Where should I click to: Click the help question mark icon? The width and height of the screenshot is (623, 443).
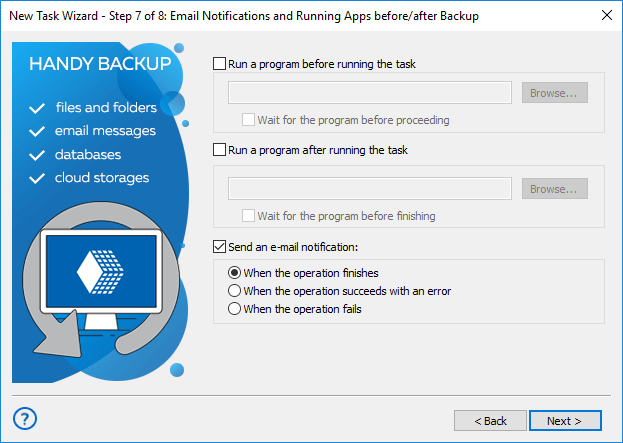27,418
